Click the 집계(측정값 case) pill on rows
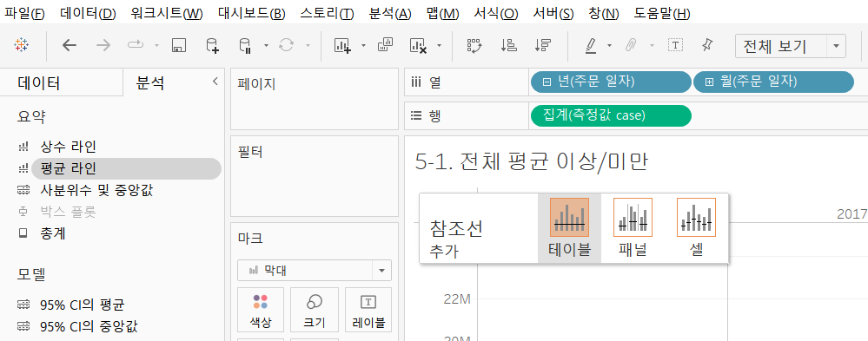The width and height of the screenshot is (868, 341). coord(611,115)
